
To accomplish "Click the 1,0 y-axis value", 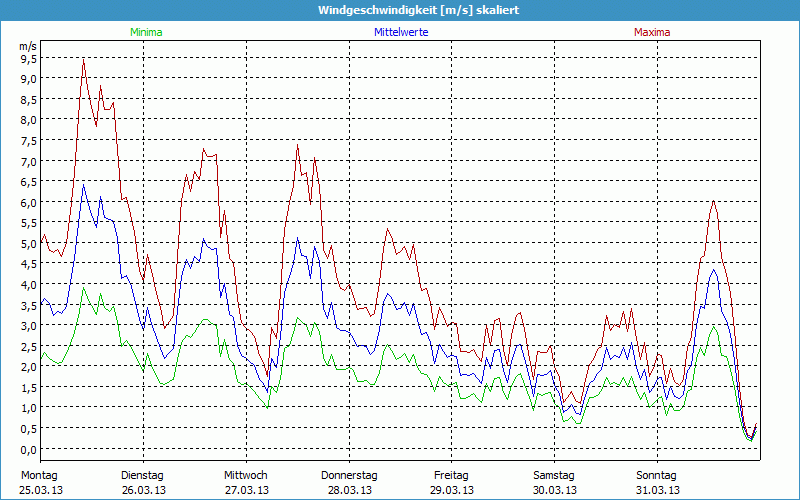I will coord(29,408).
